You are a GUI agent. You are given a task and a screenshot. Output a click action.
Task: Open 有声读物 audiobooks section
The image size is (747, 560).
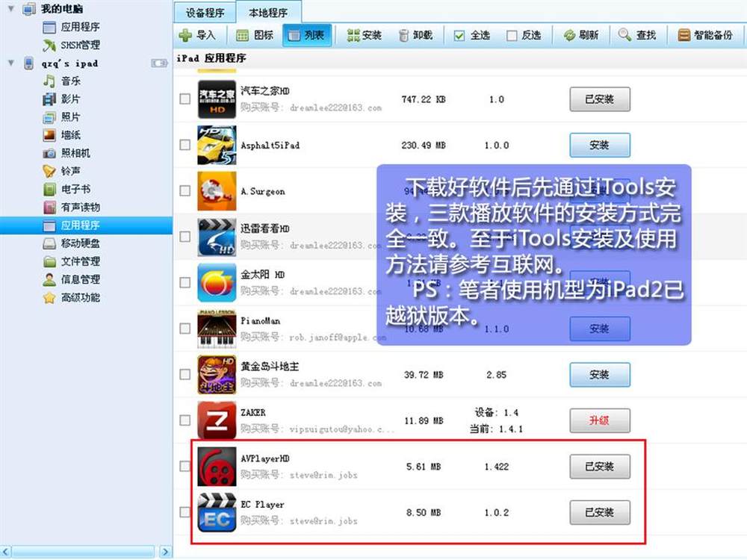(x=72, y=207)
